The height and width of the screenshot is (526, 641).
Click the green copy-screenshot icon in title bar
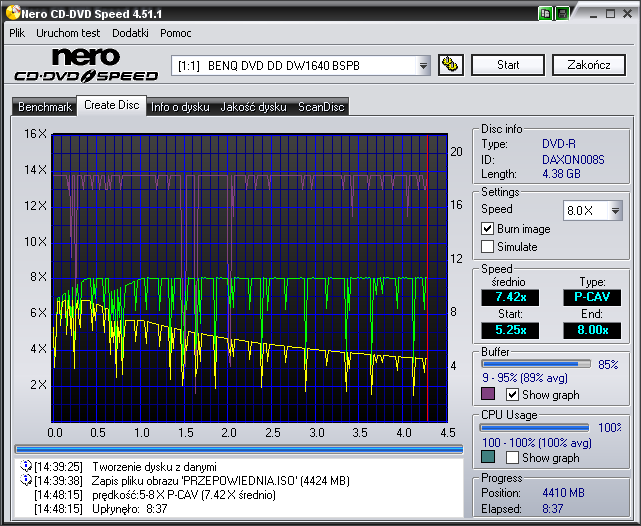(x=545, y=13)
